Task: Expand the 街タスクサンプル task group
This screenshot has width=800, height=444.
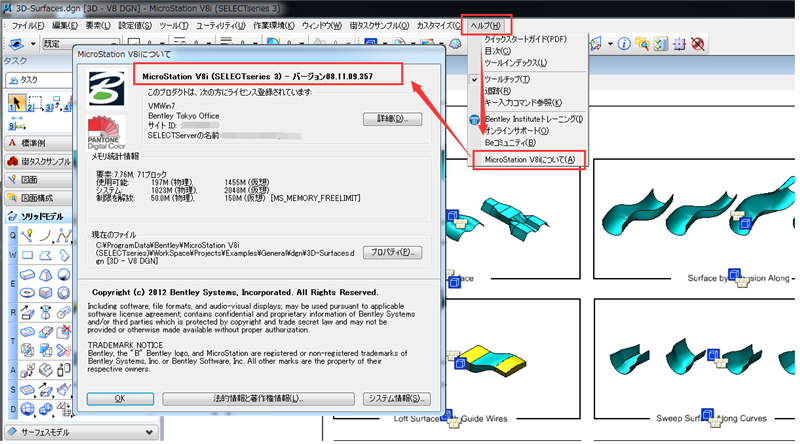Action: (x=39, y=161)
